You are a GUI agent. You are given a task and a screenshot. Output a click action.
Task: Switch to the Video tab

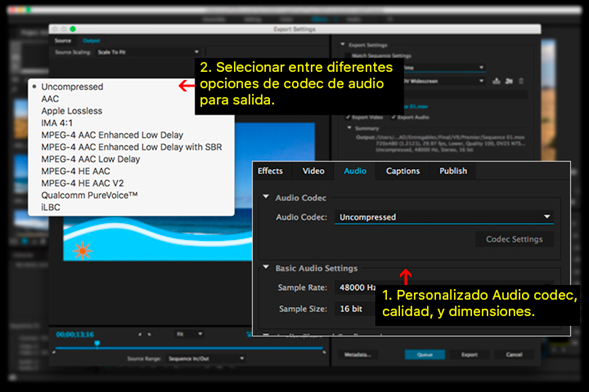coord(313,171)
